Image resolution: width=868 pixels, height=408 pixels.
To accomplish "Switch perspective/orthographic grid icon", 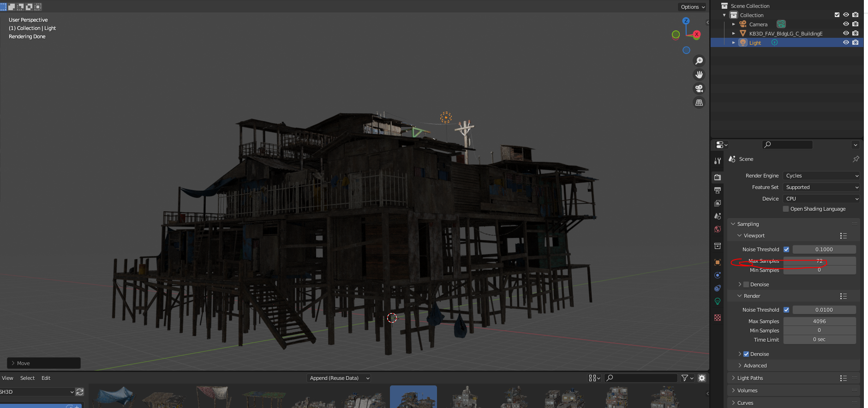I will [699, 102].
